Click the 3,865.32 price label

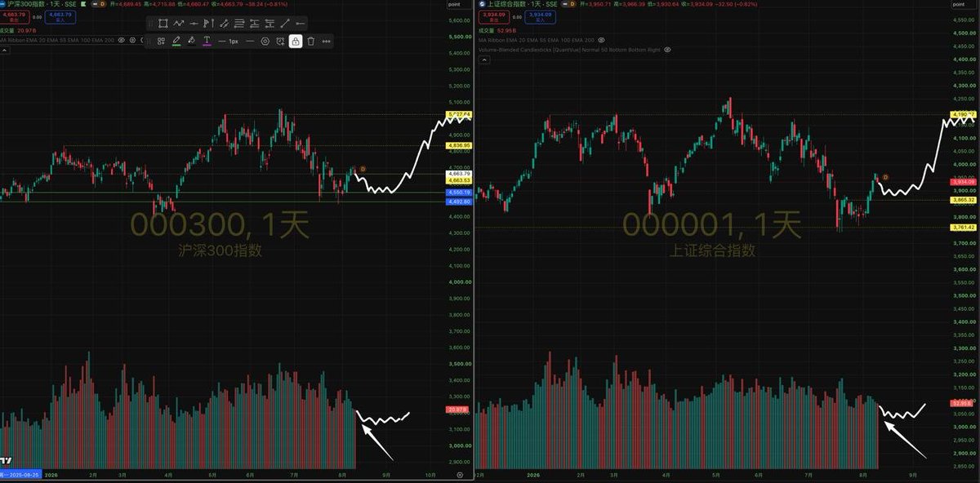tap(963, 199)
